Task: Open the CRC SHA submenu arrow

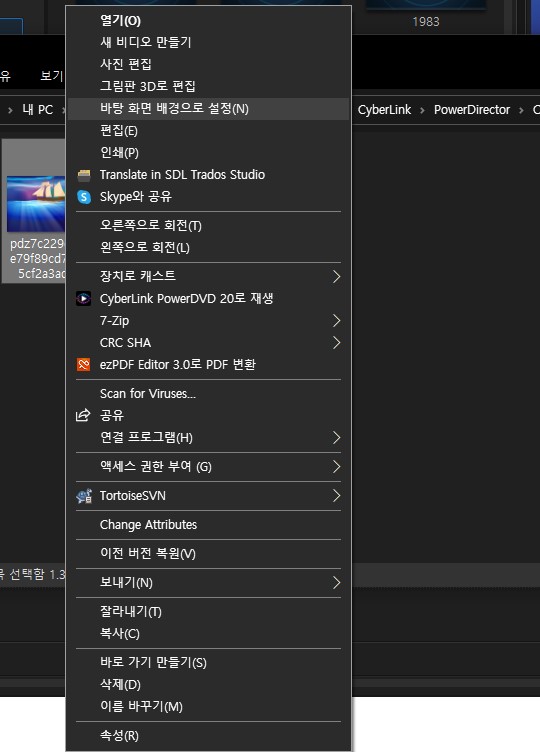Action: click(x=337, y=343)
